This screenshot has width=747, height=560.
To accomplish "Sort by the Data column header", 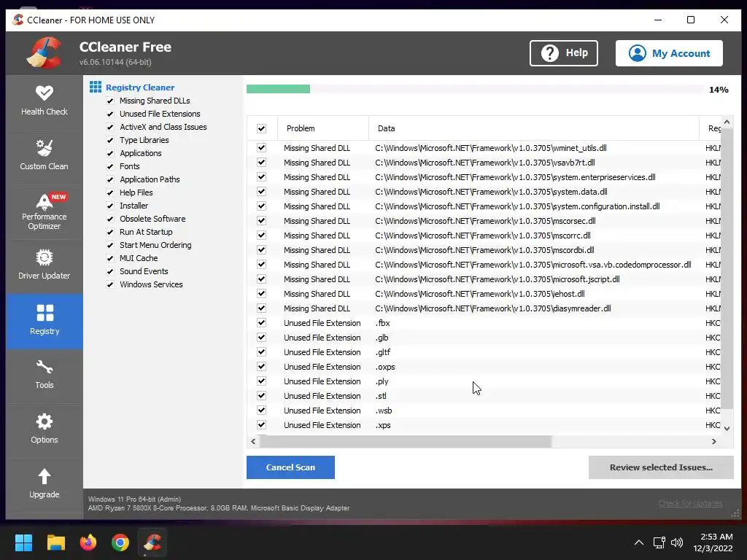I will pyautogui.click(x=533, y=128).
